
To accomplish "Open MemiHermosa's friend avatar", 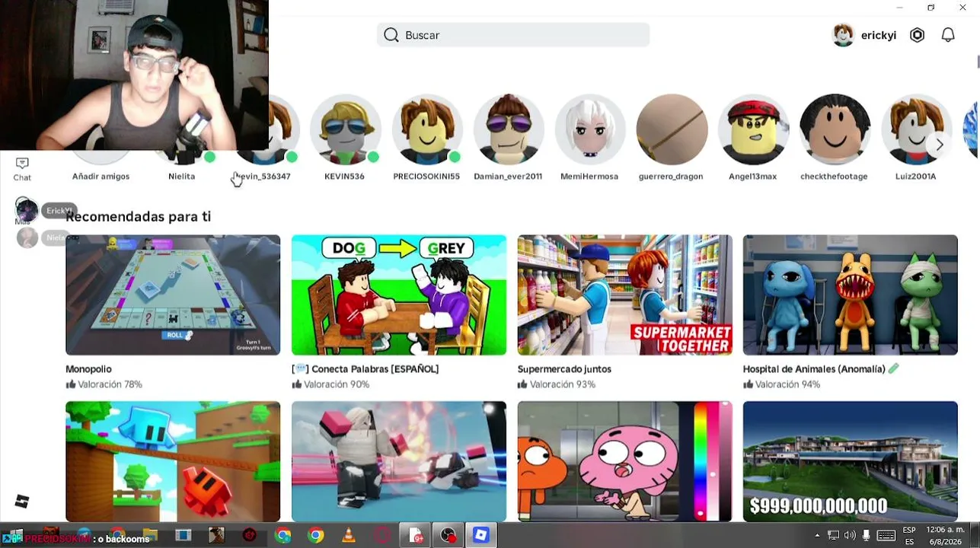I will pos(589,129).
